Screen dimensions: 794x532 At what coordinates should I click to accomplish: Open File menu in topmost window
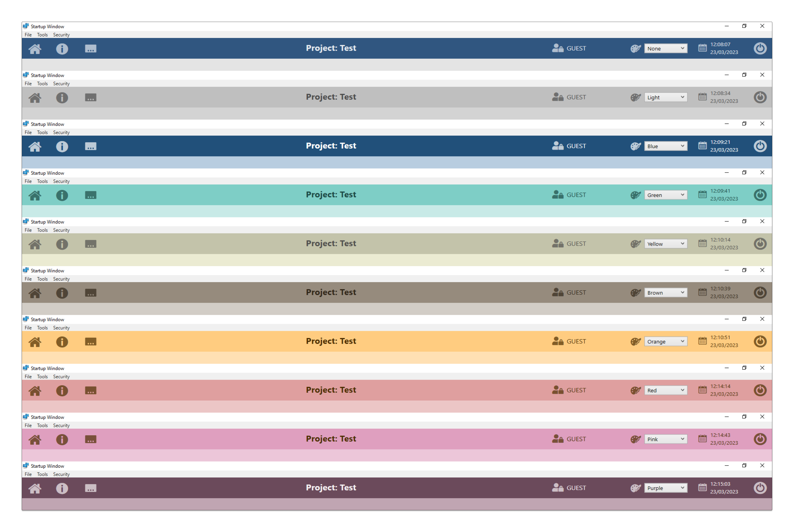(x=28, y=35)
